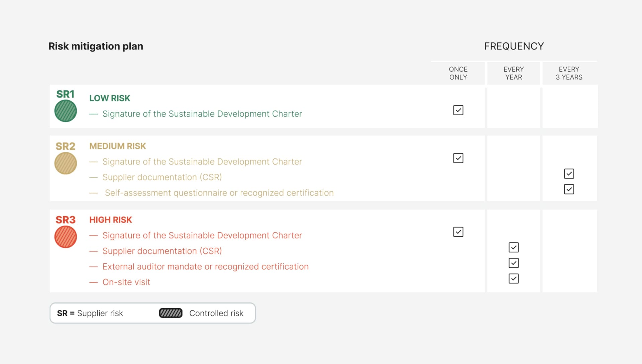Select the SR2 gold medium risk badge

pyautogui.click(x=66, y=163)
